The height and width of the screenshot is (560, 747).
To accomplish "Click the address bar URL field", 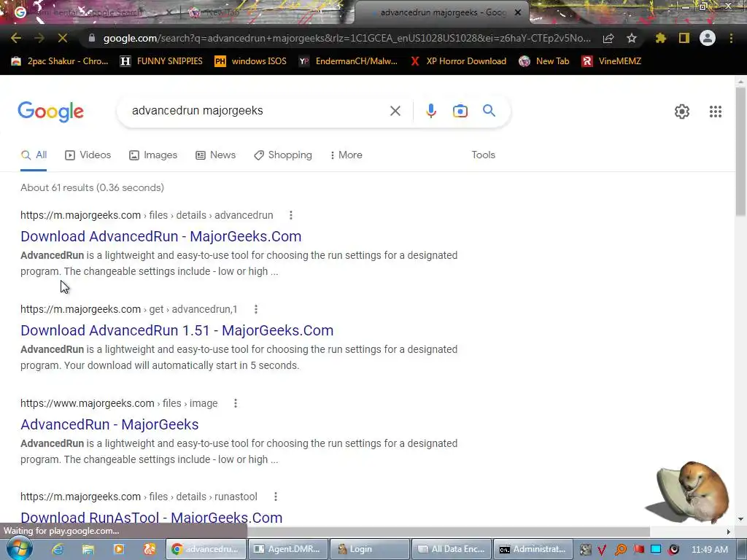I will [x=347, y=38].
